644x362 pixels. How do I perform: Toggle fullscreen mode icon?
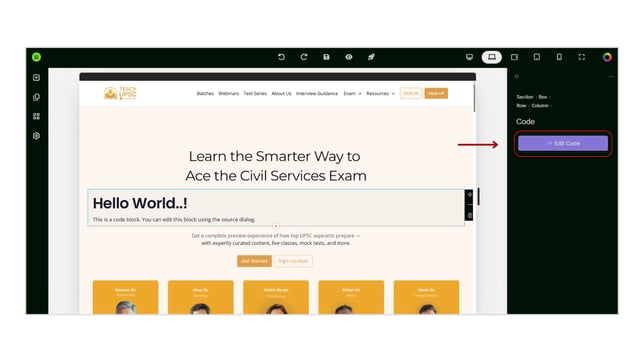tap(582, 57)
